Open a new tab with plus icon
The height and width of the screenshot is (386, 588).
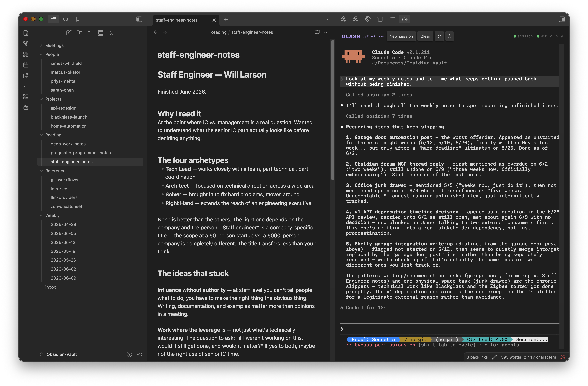pyautogui.click(x=226, y=20)
